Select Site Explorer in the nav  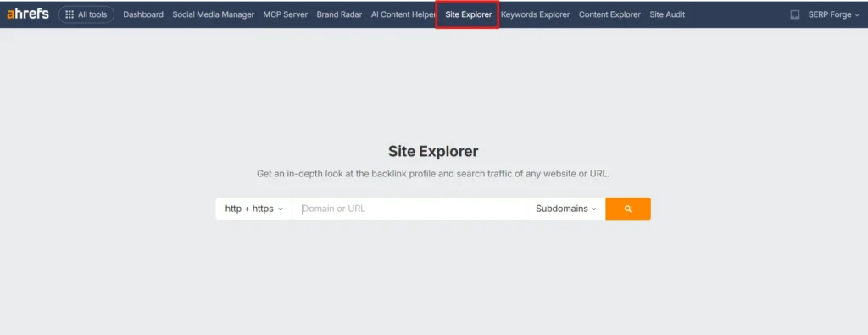click(468, 14)
